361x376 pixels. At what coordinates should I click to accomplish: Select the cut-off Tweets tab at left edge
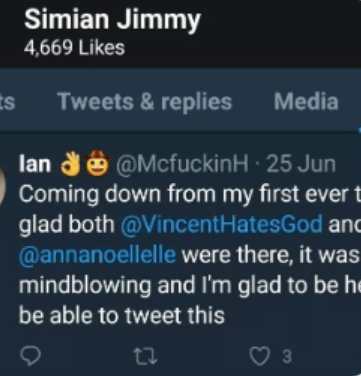pos(7,102)
